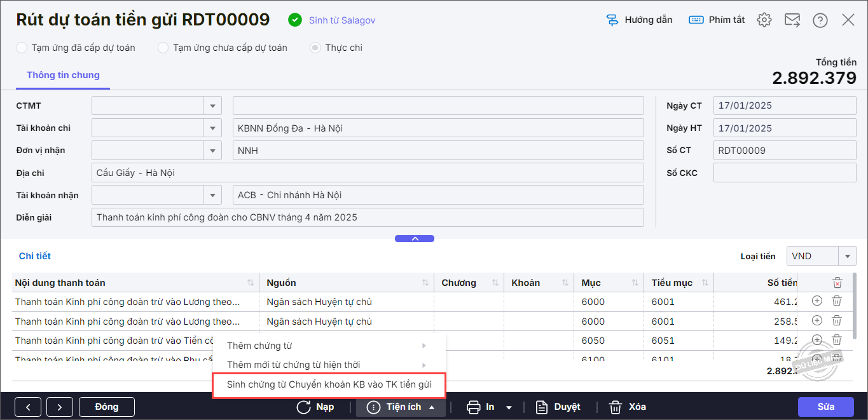868x420 pixels.
Task: Choose Sinh chứng từ Chuyển khoản KB menu item
Action: coord(329,384)
